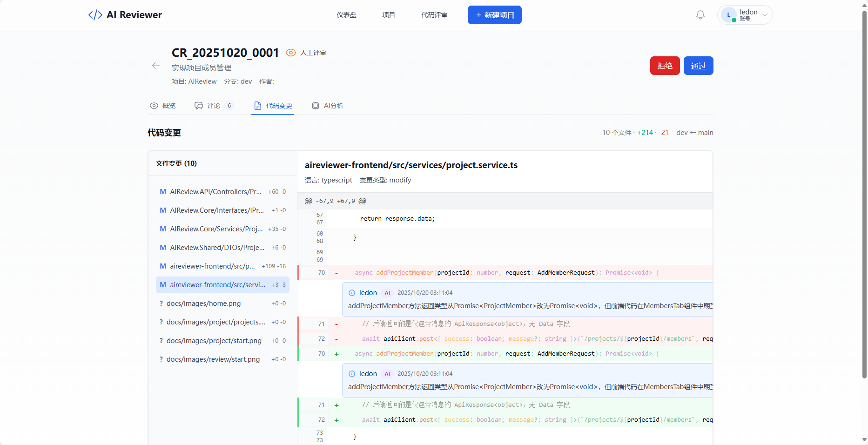Click the 变更类型: modify label
This screenshot has width=868, height=445.
pyautogui.click(x=385, y=180)
